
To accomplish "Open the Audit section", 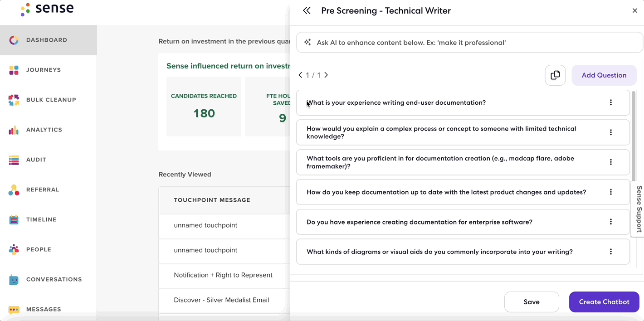I will pos(36,160).
